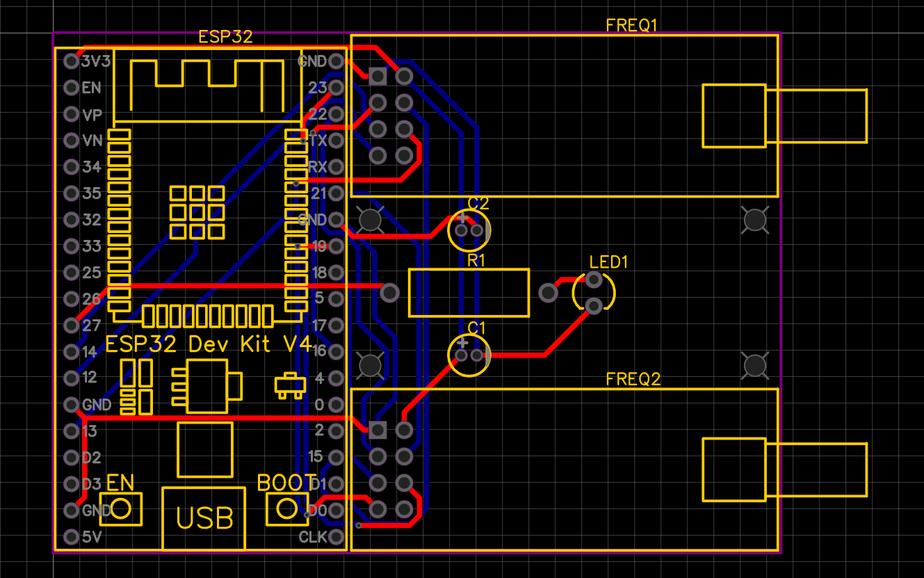Select the 'ESP32 Dev Kit V4' silkscreen text
This screenshot has width=924, height=578.
click(x=208, y=344)
